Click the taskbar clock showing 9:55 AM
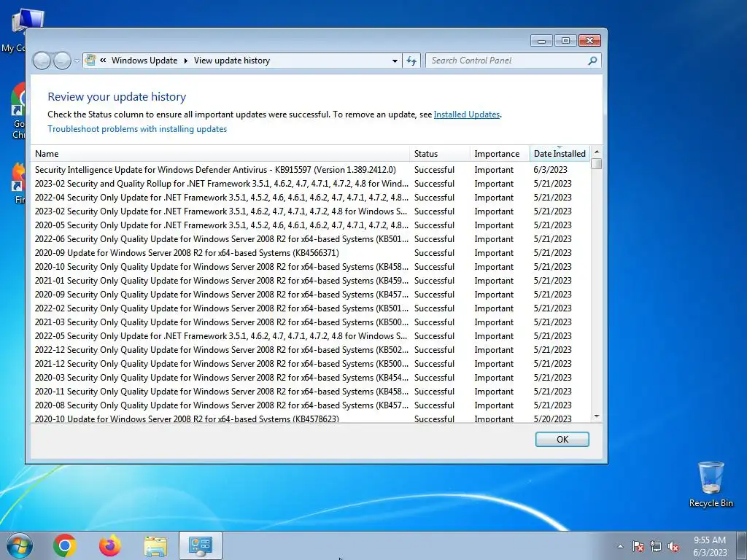747x560 pixels. point(710,546)
